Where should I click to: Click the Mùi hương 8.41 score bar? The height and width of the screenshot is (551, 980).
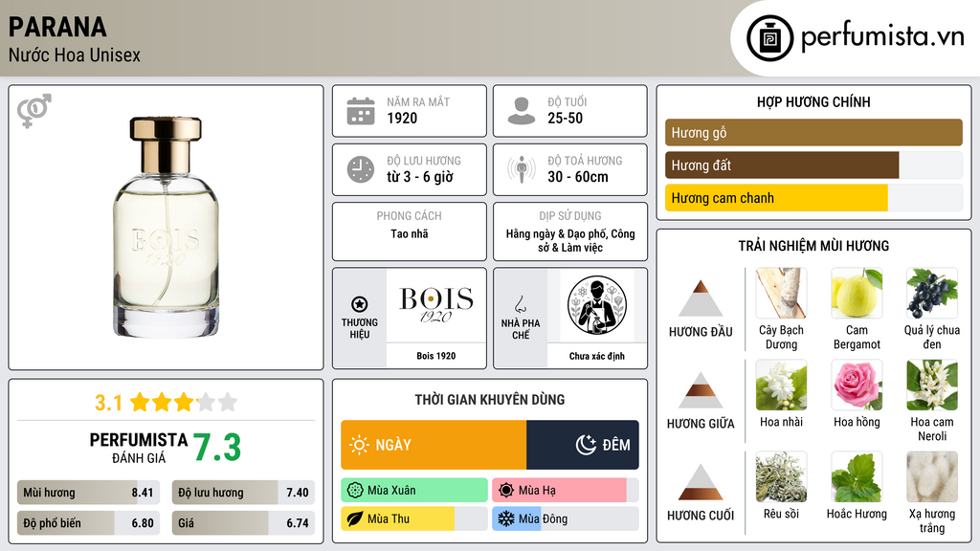(89, 493)
